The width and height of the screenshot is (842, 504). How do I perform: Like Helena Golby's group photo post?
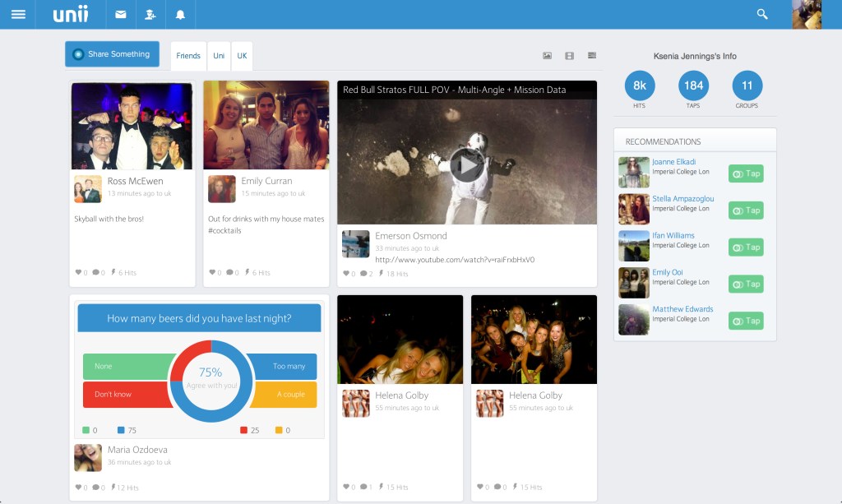(x=480, y=487)
